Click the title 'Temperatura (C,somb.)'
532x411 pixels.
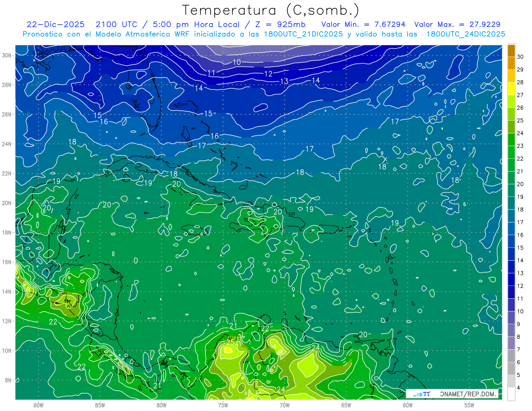pyautogui.click(x=270, y=10)
